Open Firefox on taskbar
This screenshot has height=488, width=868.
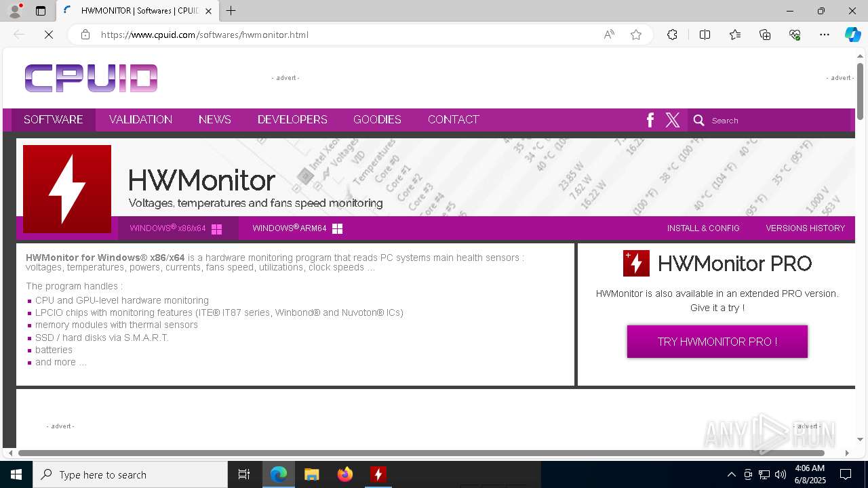(344, 474)
